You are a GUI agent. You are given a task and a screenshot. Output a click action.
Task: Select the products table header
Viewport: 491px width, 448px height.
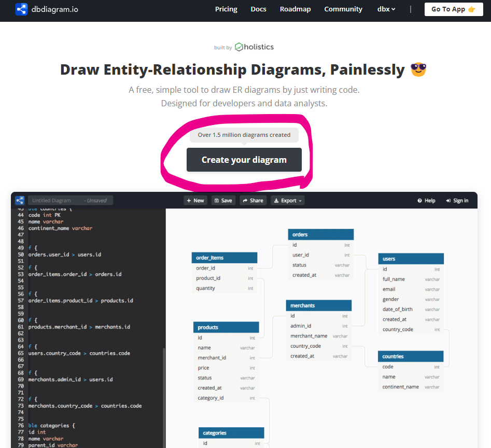pos(226,327)
